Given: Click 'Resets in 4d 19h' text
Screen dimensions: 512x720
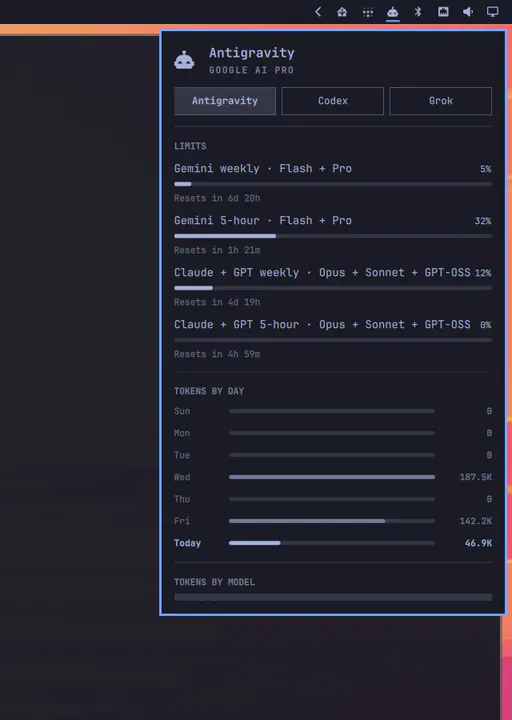Looking at the screenshot, I should (x=217, y=302).
